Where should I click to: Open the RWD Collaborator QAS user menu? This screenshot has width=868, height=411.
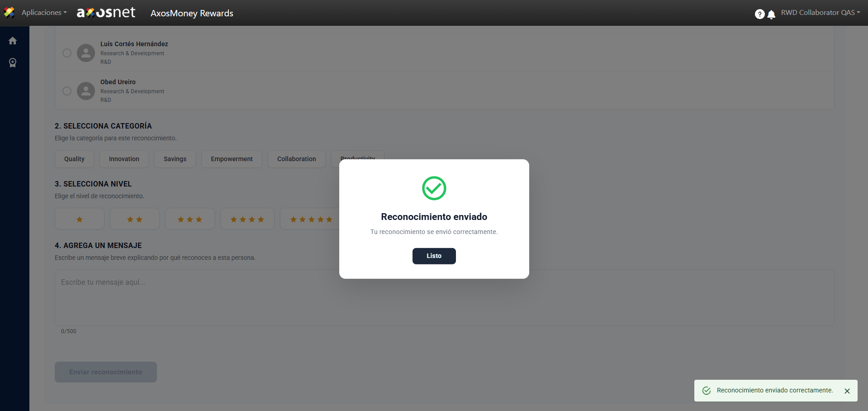pyautogui.click(x=820, y=13)
